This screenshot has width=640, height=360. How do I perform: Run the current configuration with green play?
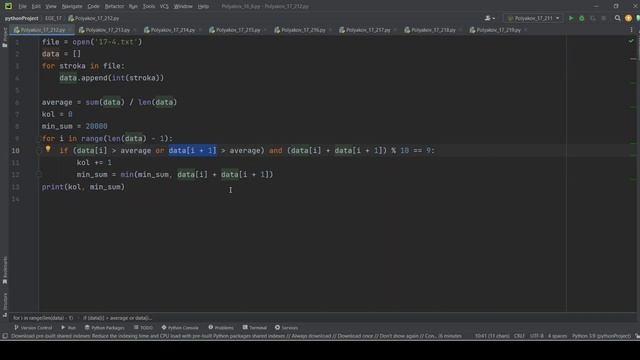(x=571, y=18)
